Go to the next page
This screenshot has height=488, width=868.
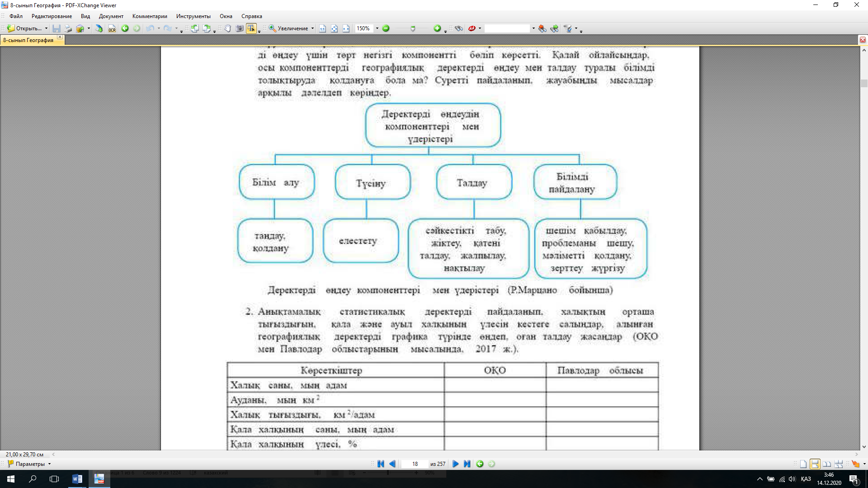(x=455, y=464)
